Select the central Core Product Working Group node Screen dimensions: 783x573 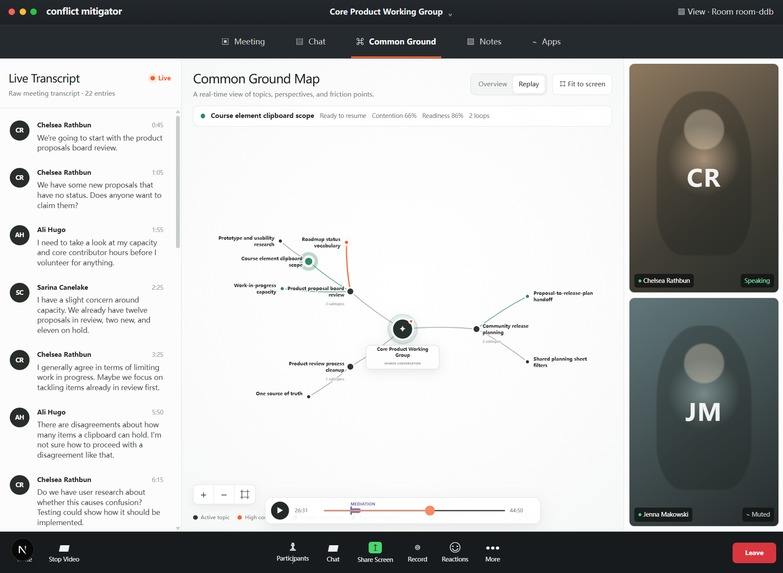click(402, 329)
